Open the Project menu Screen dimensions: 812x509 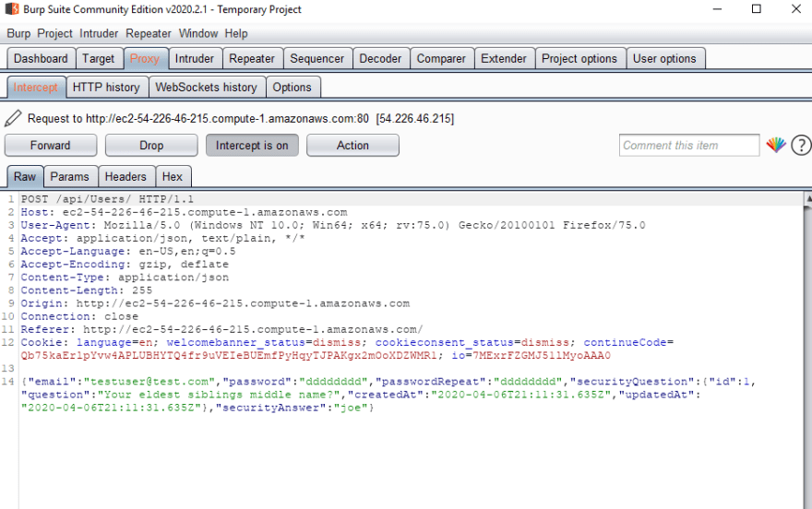pos(54,33)
